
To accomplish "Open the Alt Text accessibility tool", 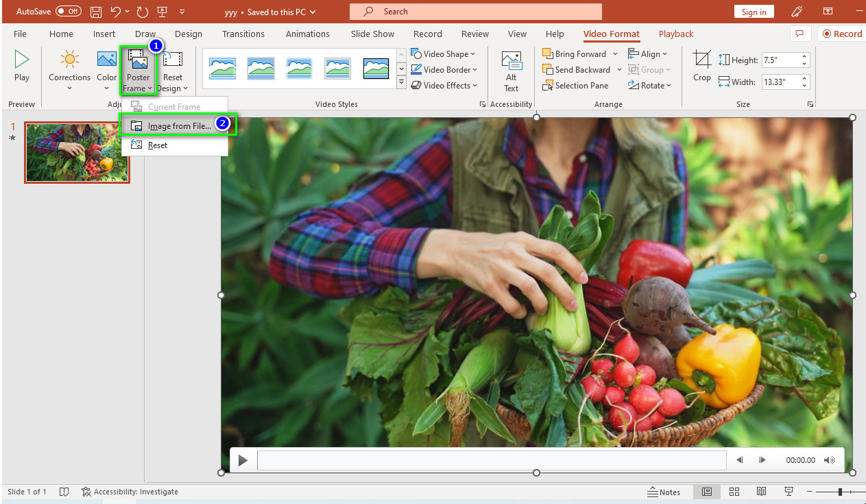I will pyautogui.click(x=511, y=71).
